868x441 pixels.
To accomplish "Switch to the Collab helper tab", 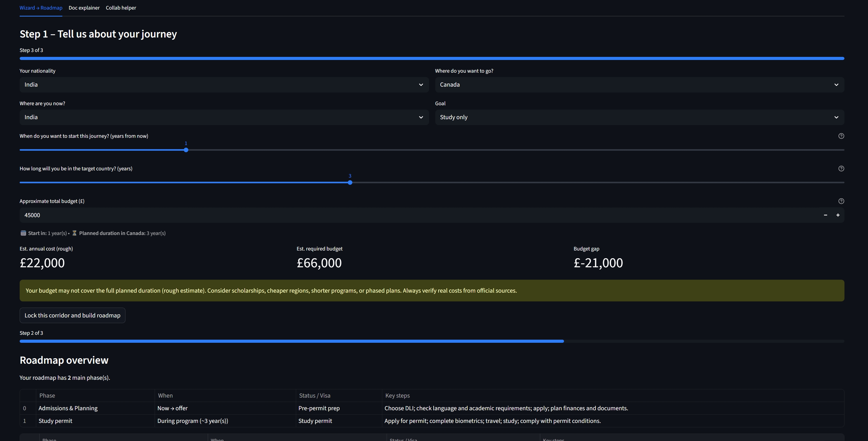I will point(121,8).
